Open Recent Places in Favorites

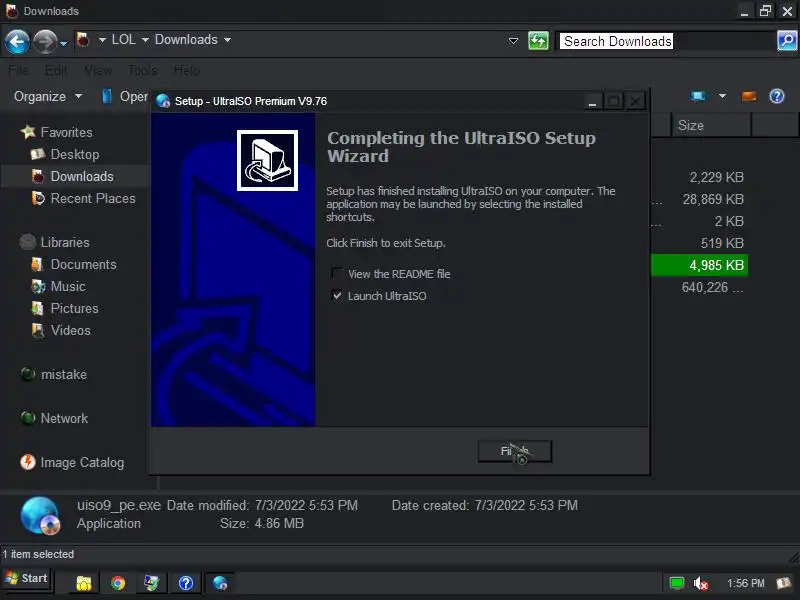click(x=93, y=198)
